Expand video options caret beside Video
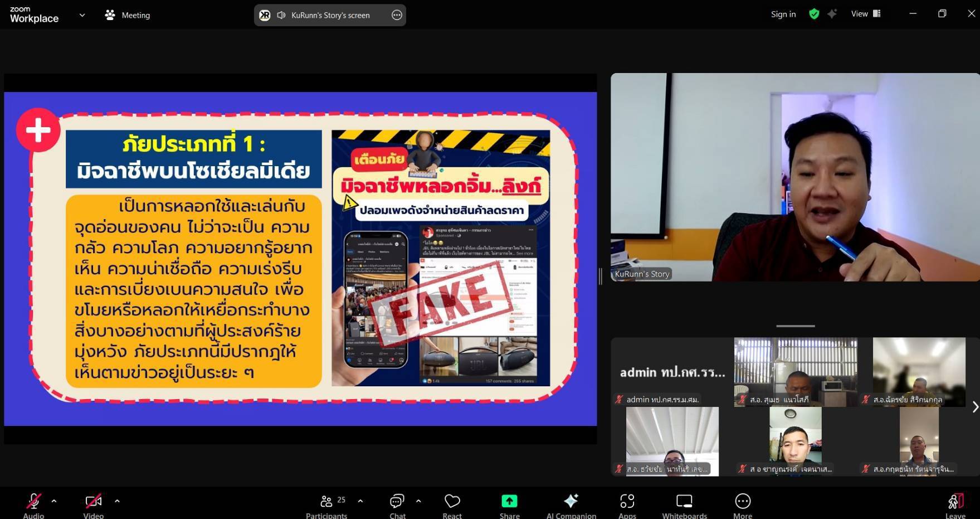Screen dimensions: 980x519 coord(117,501)
